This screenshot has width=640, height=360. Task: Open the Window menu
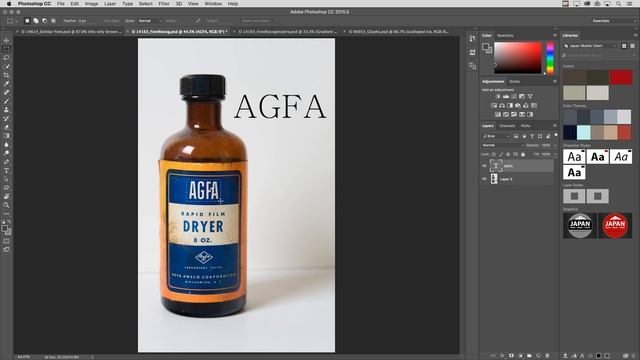(213, 4)
